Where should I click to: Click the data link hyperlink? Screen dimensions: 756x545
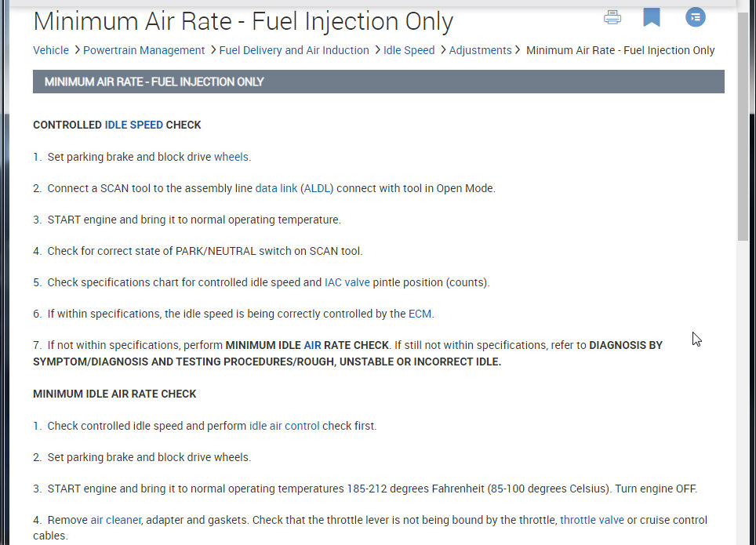pos(276,188)
